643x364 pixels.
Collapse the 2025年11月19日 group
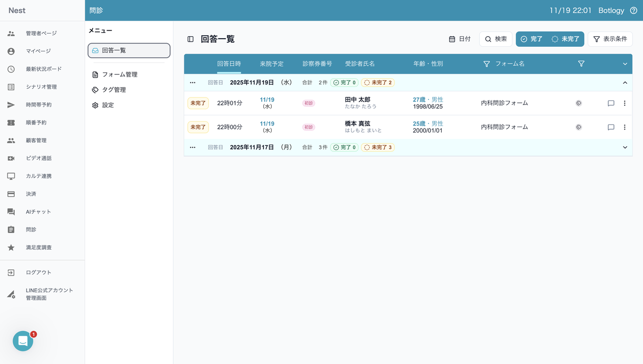624,82
